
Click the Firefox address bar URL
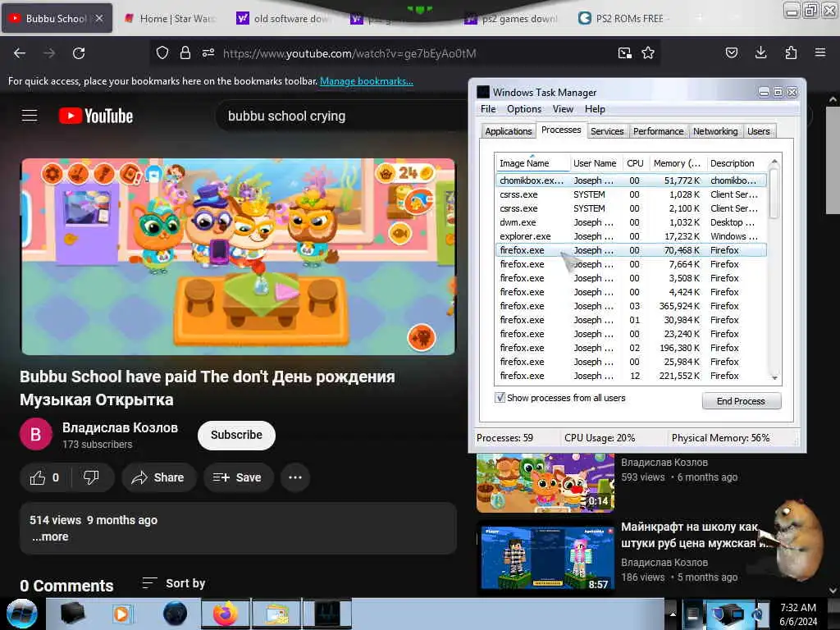click(349, 53)
